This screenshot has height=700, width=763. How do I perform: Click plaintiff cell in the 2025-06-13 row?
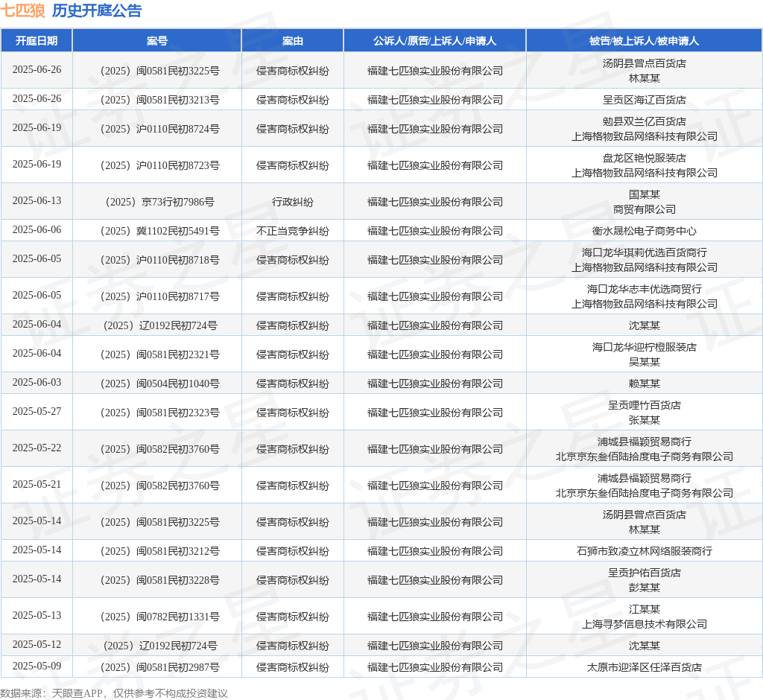(x=435, y=202)
